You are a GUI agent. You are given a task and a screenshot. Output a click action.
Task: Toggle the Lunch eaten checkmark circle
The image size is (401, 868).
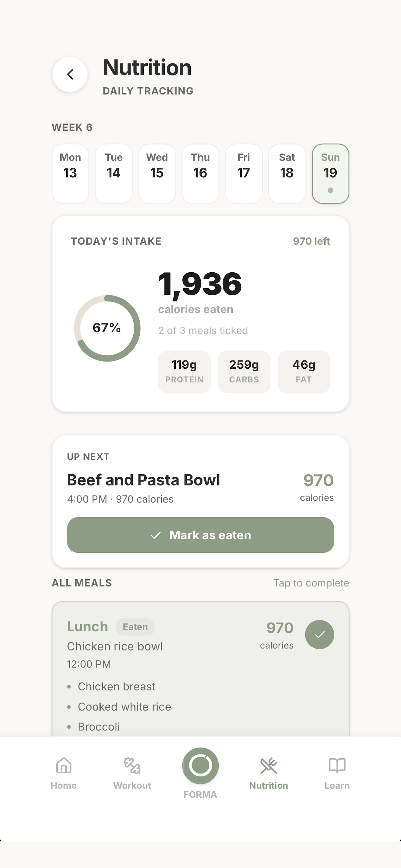coord(319,635)
